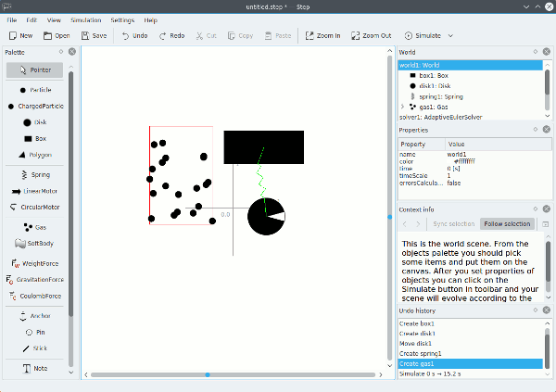556x392 pixels.
Task: Open the Simulation menu
Action: [x=86, y=19]
